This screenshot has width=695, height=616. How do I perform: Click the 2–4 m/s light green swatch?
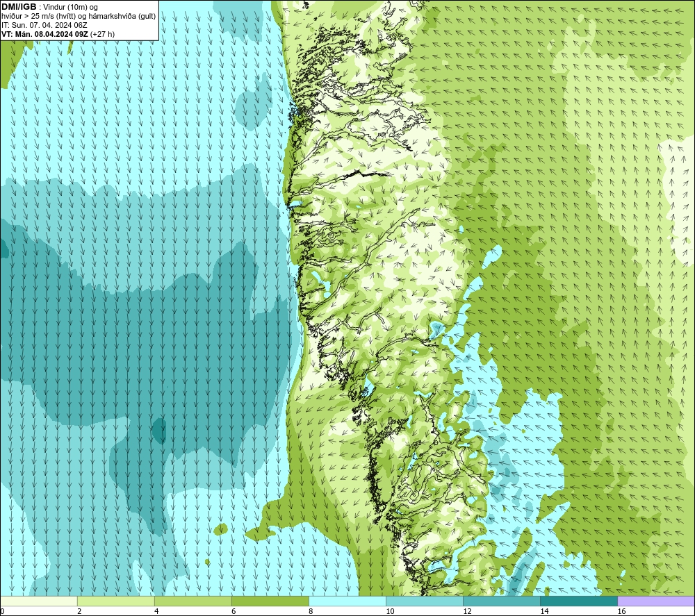tap(116, 601)
